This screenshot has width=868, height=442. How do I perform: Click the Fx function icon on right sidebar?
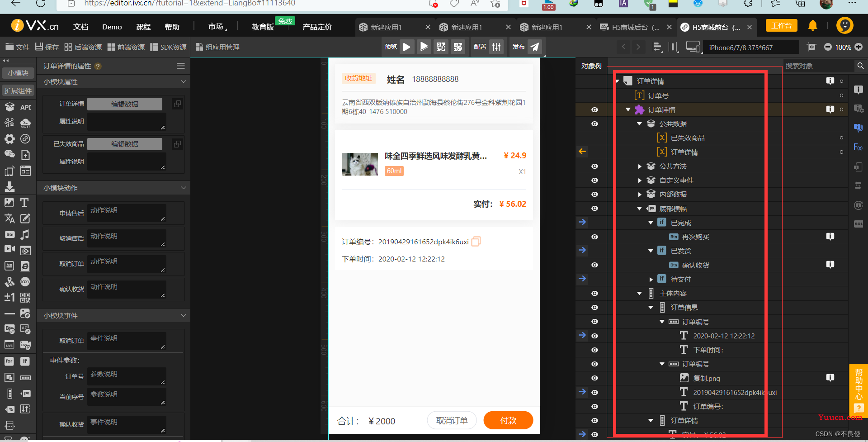858,147
